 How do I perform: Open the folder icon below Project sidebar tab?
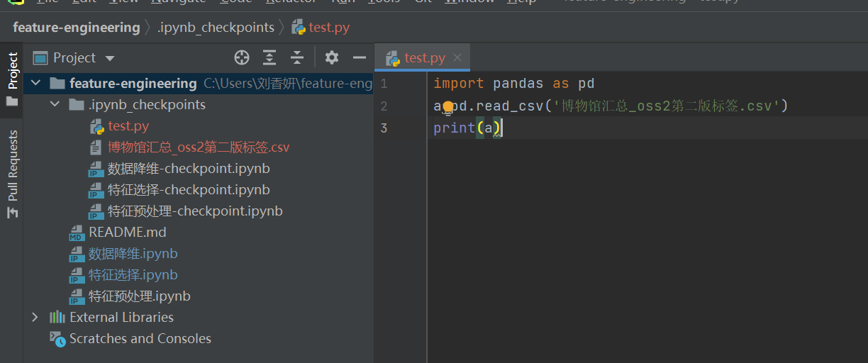tap(12, 101)
